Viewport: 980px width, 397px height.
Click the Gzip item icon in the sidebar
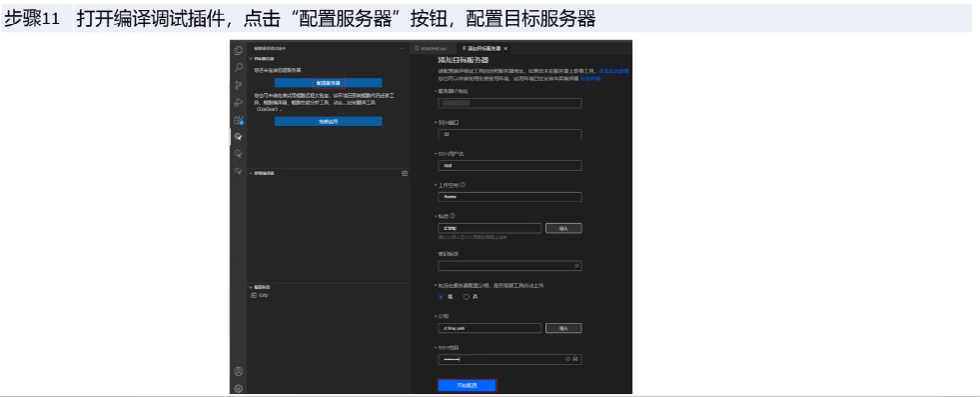click(x=253, y=295)
